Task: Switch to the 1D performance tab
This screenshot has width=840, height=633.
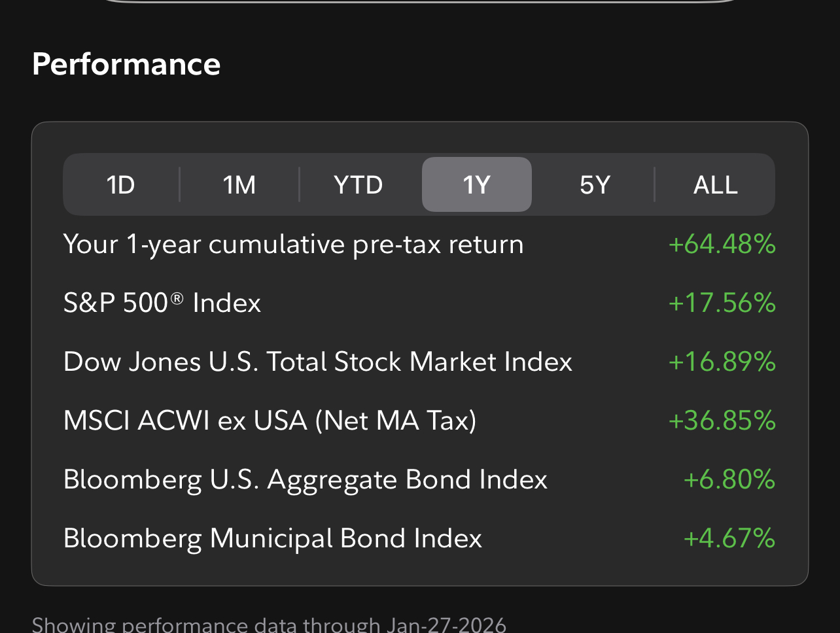Action: pos(121,184)
